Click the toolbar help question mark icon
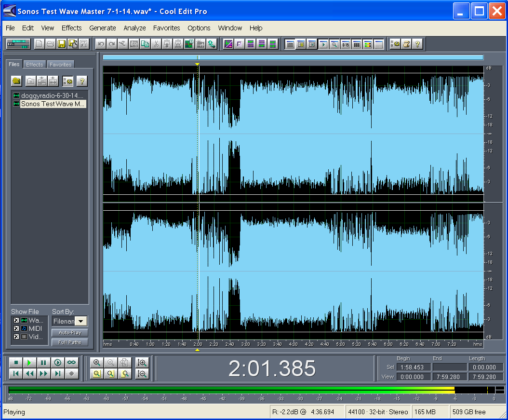The image size is (508, 420). pos(417,44)
